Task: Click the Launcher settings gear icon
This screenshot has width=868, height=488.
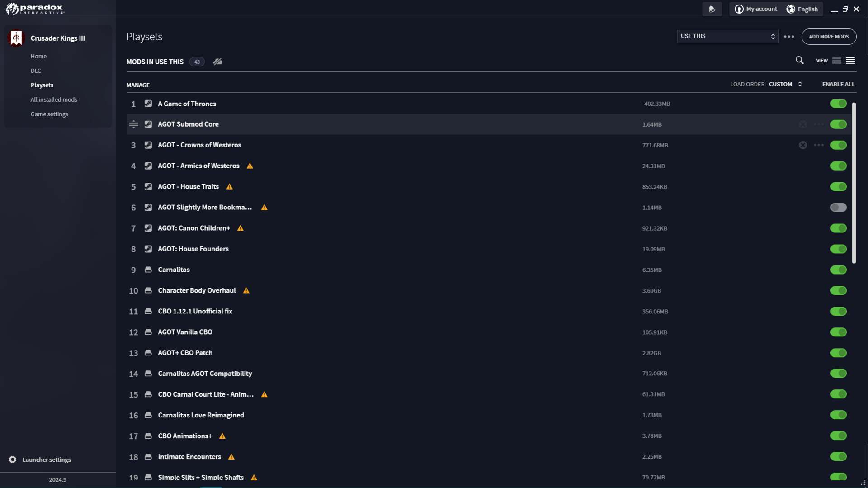Action: (x=13, y=460)
